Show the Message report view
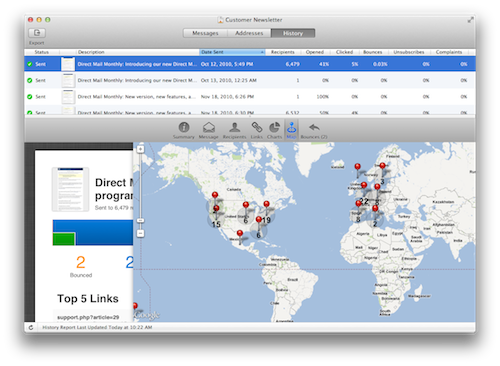 point(209,130)
